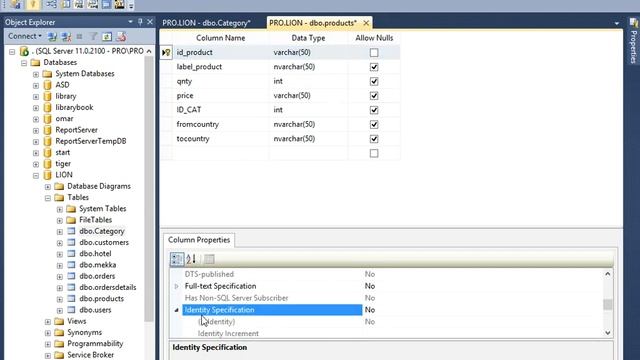Click the price column name cell
640x360 pixels.
click(x=221, y=96)
